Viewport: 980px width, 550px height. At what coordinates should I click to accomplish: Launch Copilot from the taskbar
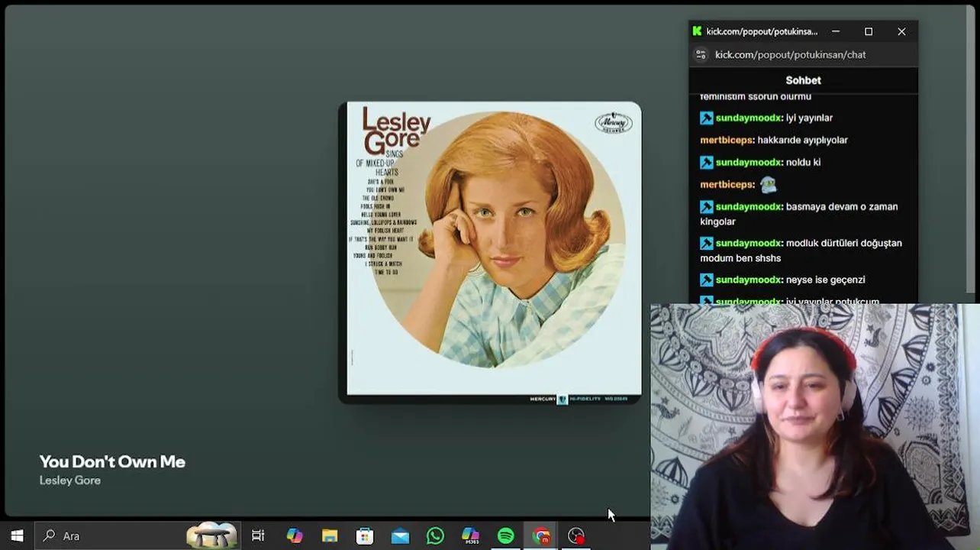pyautogui.click(x=295, y=535)
